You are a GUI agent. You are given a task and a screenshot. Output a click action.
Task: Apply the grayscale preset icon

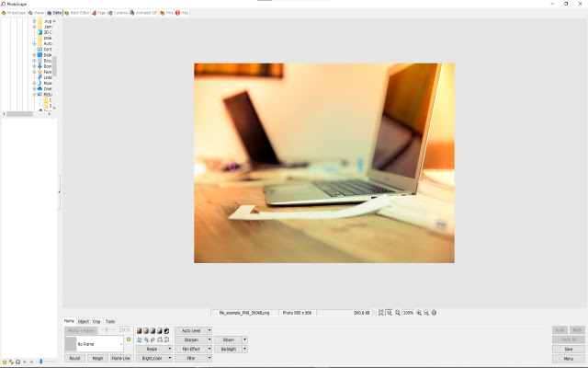coord(153,331)
